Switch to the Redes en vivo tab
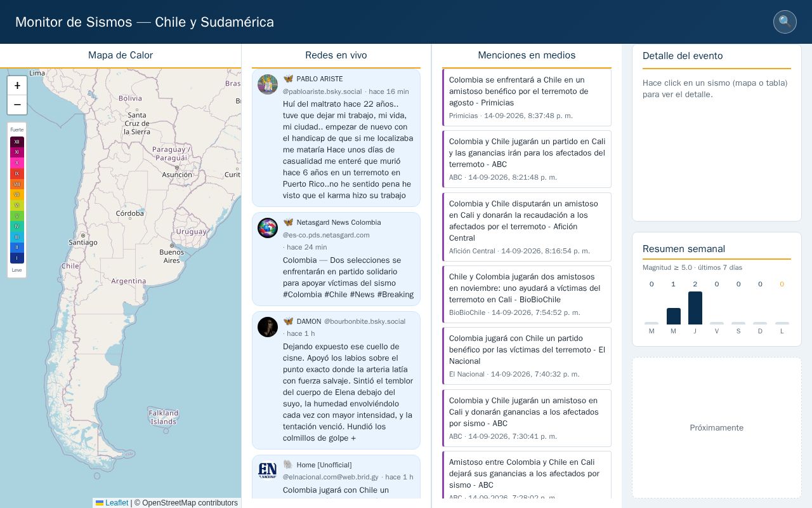The image size is (812, 508). coord(336,55)
